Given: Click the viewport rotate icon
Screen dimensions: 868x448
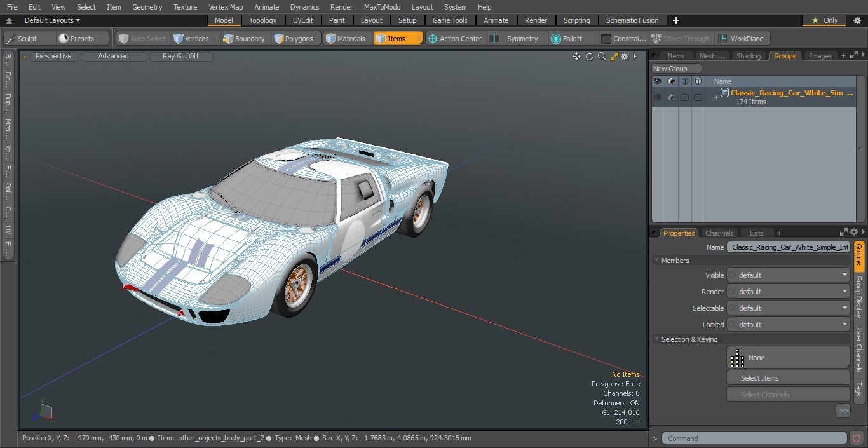Looking at the screenshot, I should click(x=589, y=57).
